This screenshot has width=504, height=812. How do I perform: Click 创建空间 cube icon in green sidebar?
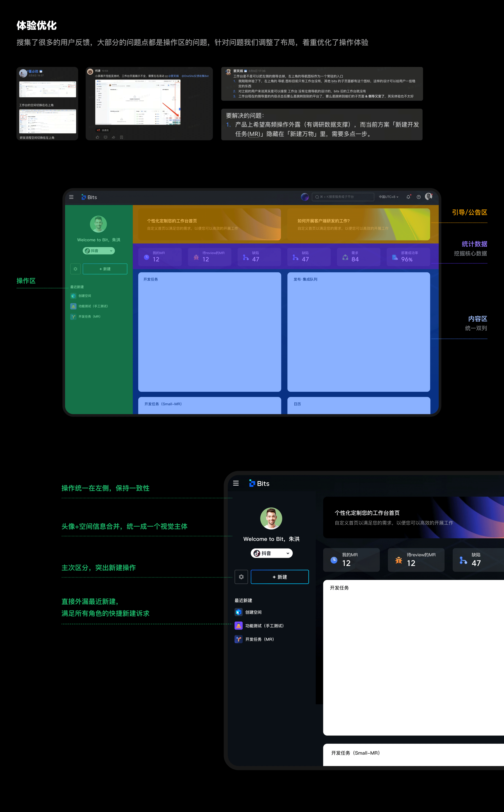[x=73, y=296]
